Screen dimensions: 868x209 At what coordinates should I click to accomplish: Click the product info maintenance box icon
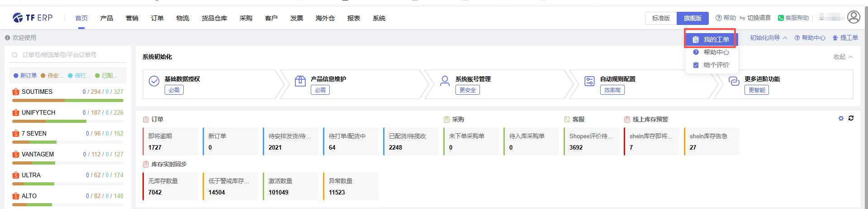coord(300,81)
